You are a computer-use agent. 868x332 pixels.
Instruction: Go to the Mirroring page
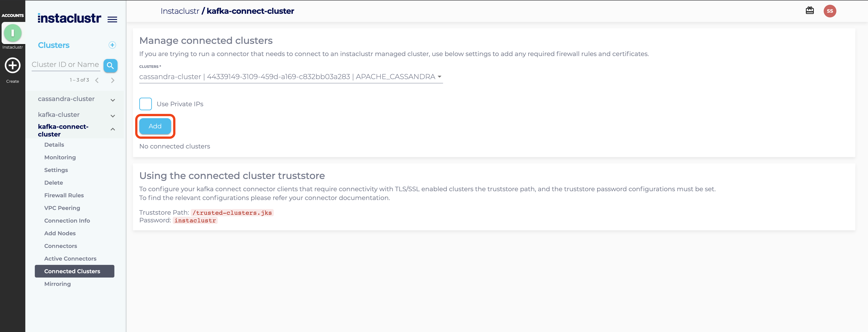tap(57, 284)
